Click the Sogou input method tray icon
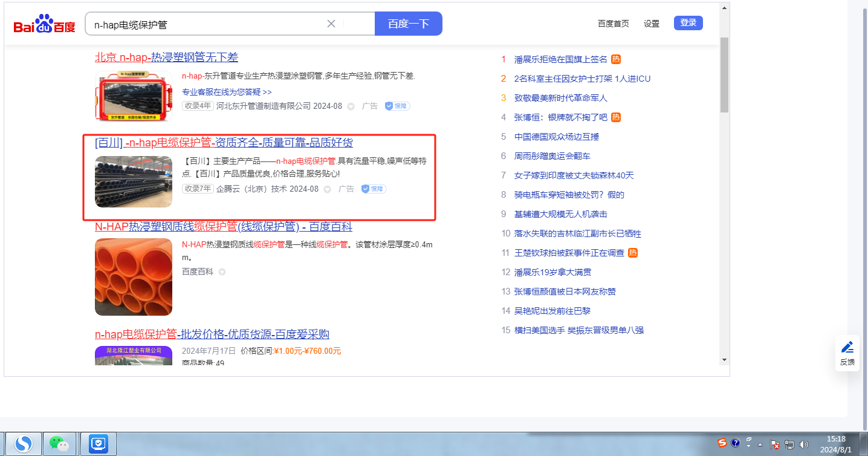This screenshot has height=456, width=868. point(722,443)
